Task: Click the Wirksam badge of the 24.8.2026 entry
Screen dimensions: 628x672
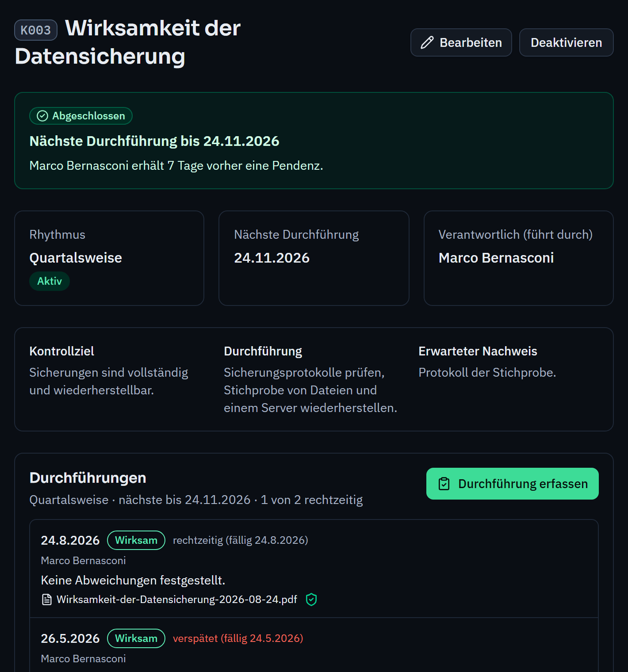Action: click(x=136, y=540)
